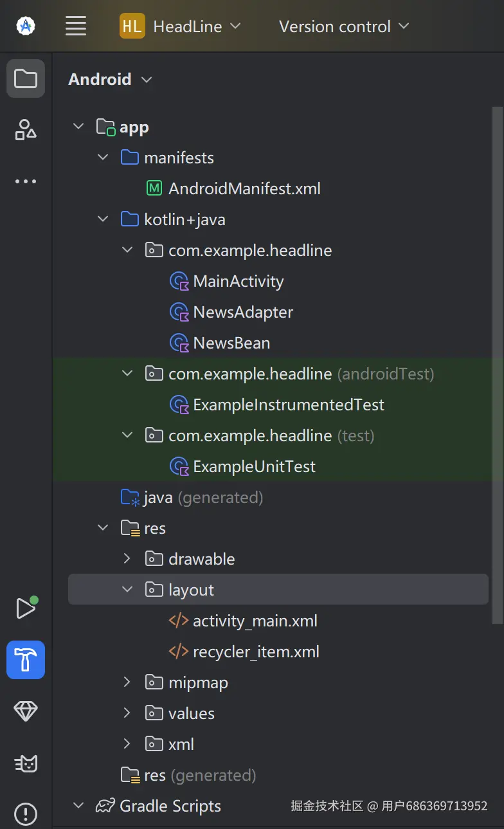504x829 pixels.
Task: Open the Android view selector dropdown
Action: click(110, 79)
